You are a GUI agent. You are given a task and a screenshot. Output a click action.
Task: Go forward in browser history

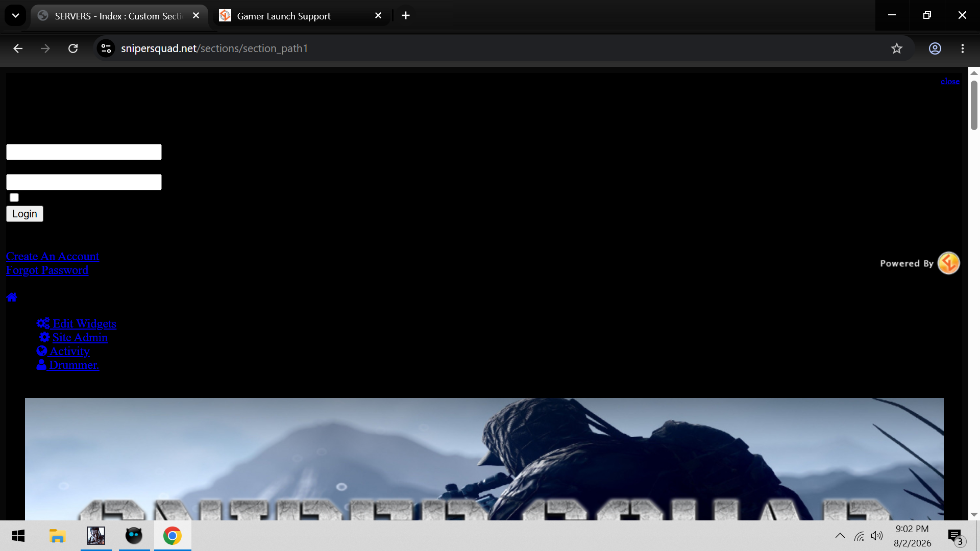point(45,48)
